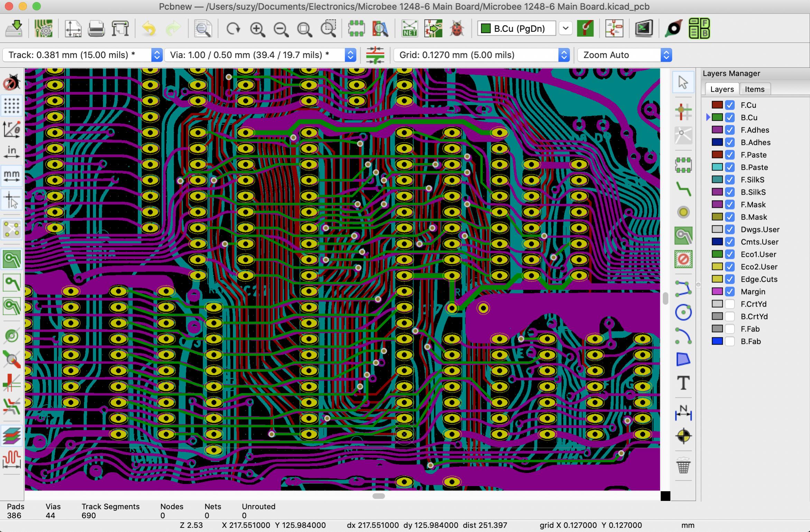Enable B.Fab layer visibility
This screenshot has height=532, width=810.
729,342
